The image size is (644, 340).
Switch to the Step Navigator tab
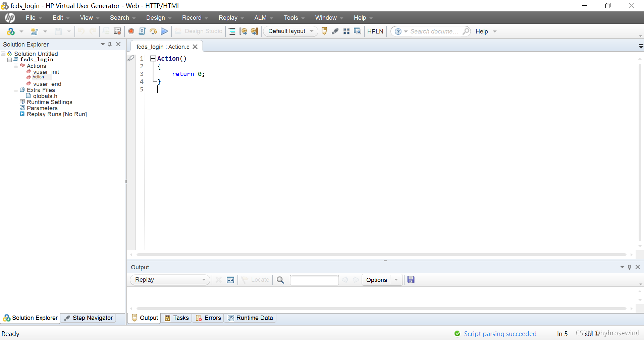(x=89, y=318)
